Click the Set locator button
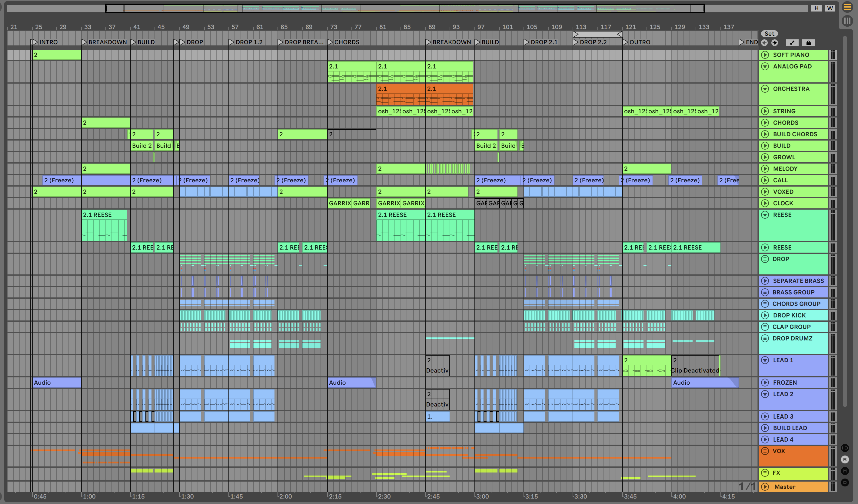Image resolution: width=858 pixels, height=504 pixels. pos(769,34)
